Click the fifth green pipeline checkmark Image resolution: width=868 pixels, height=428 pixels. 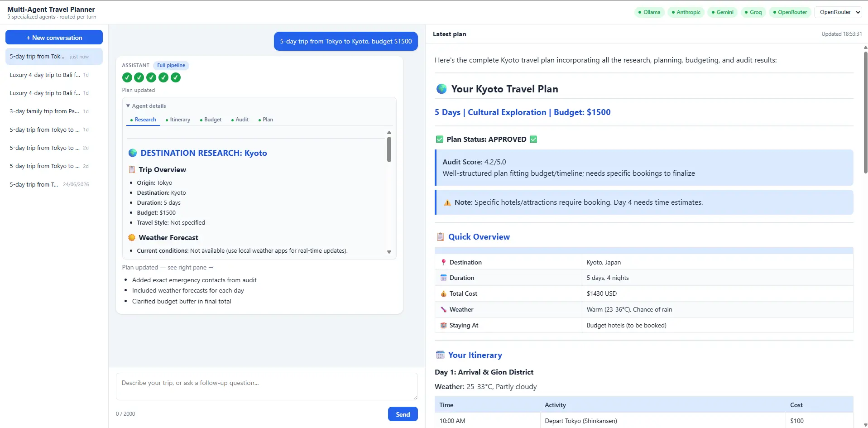[x=176, y=77]
